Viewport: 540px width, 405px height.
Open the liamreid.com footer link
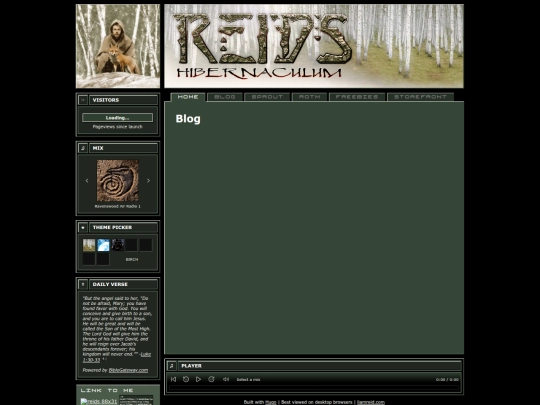(x=371, y=402)
